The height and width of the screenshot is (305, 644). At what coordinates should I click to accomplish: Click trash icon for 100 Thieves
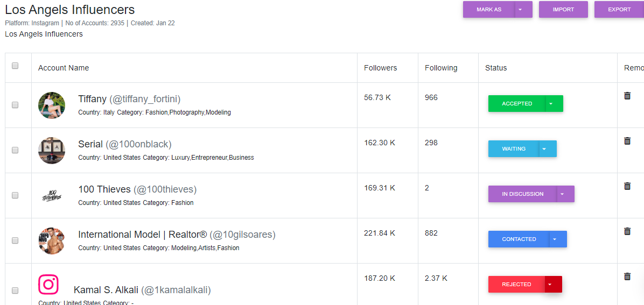click(627, 186)
